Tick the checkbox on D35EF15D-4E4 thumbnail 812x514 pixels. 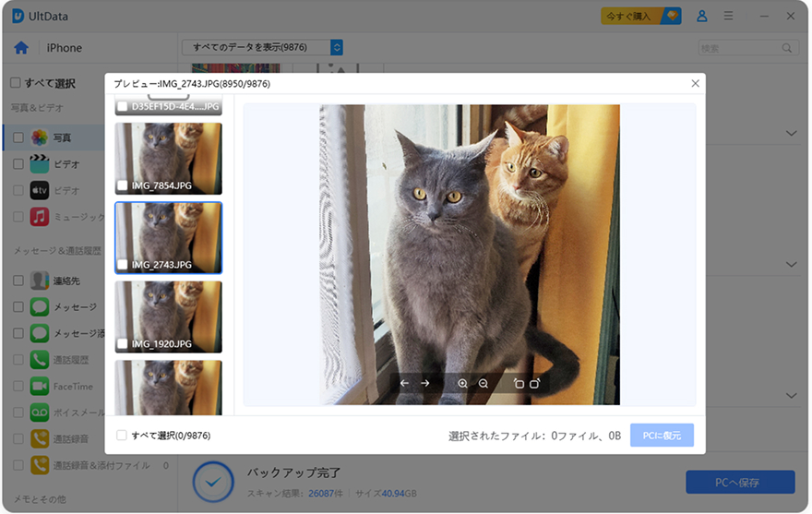[123, 106]
